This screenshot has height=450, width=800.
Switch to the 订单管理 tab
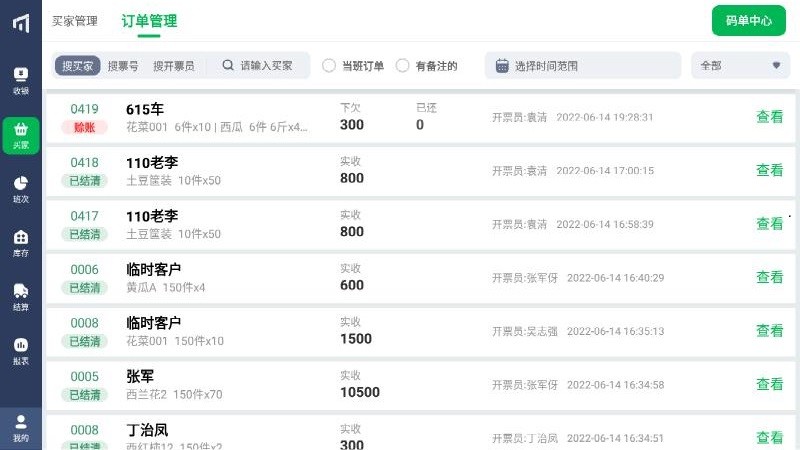click(149, 21)
